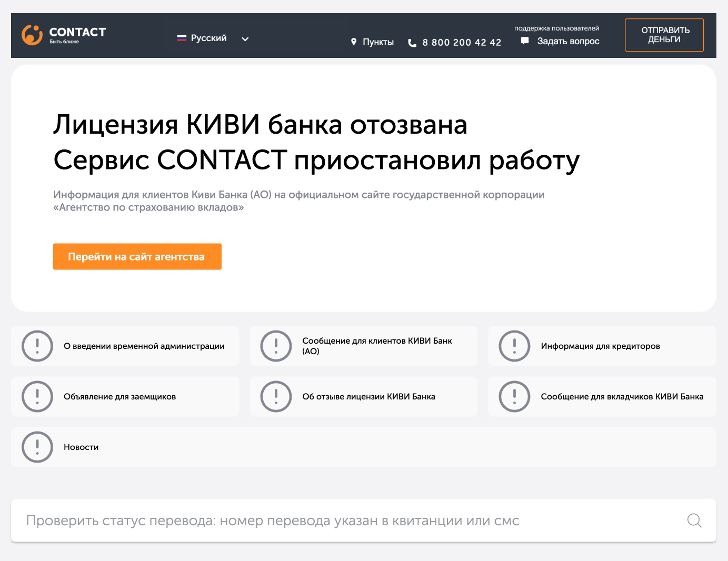Click the phone handset icon

[412, 43]
